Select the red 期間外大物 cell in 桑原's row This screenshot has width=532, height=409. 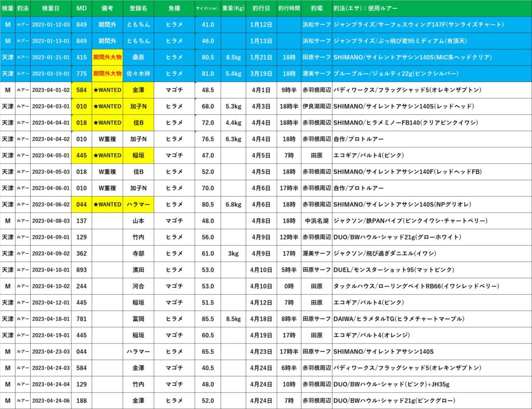point(107,57)
